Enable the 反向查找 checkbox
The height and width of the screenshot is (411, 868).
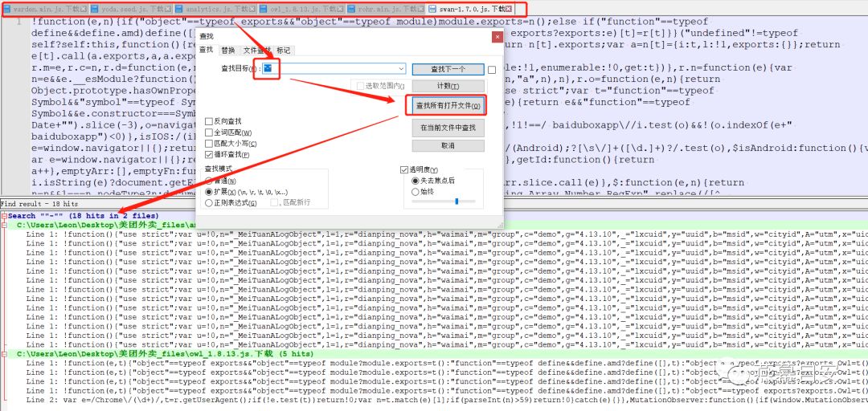pos(209,121)
